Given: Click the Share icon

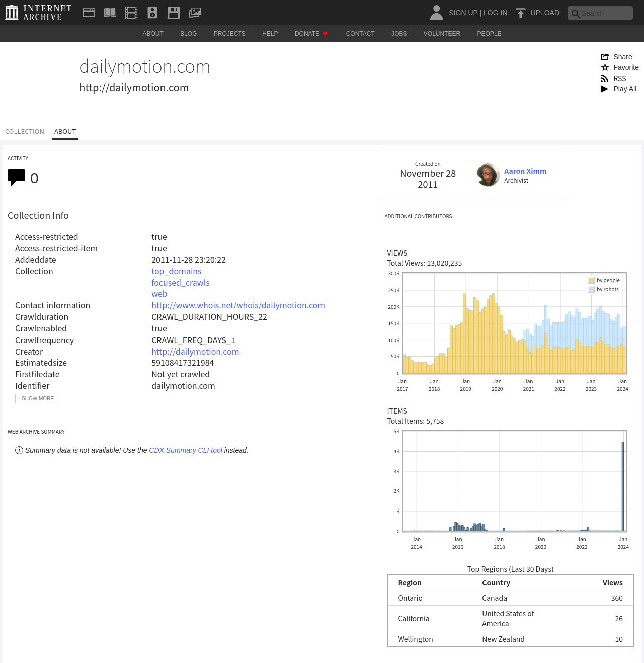Looking at the screenshot, I should [x=605, y=57].
